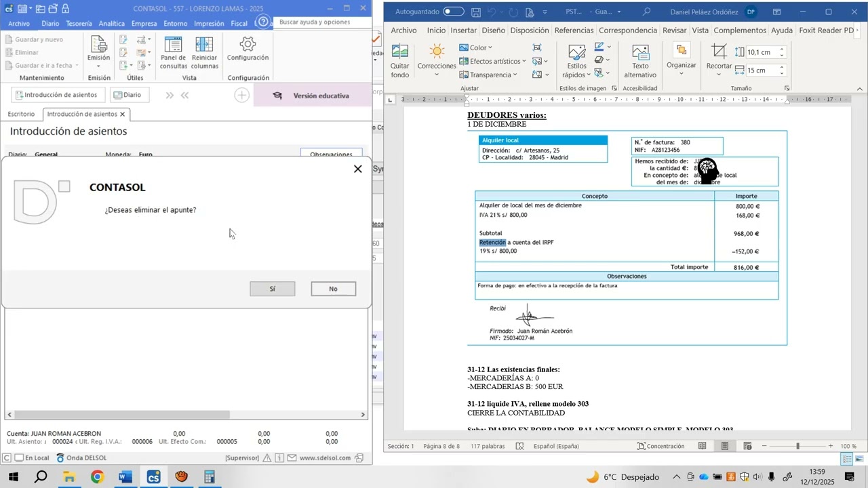Open the Organizar menu in Word

click(x=682, y=58)
